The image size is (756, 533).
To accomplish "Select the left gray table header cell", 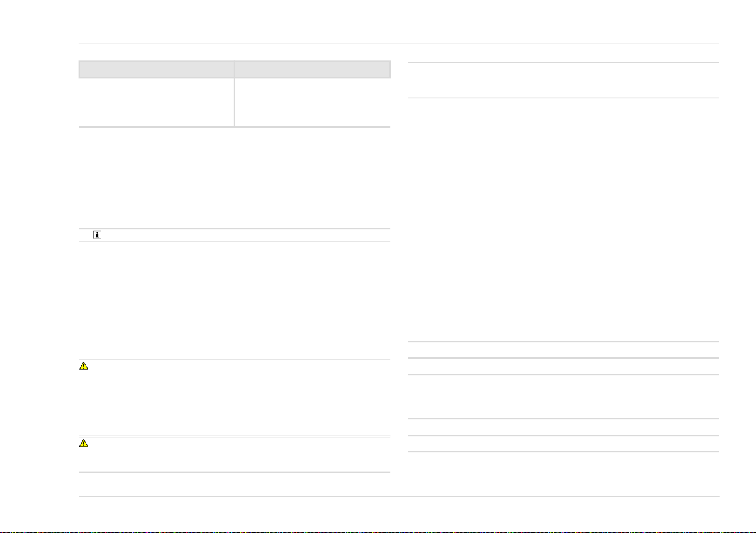I will pos(157,69).
